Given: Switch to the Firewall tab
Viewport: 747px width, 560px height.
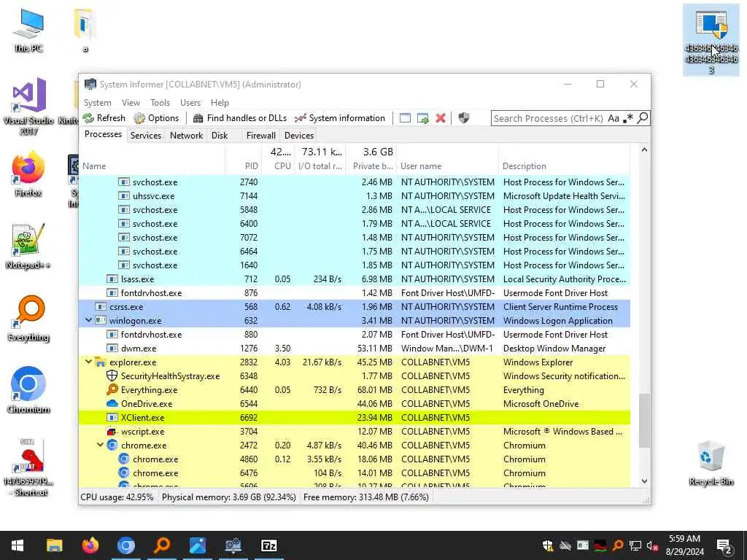Looking at the screenshot, I should pos(260,135).
